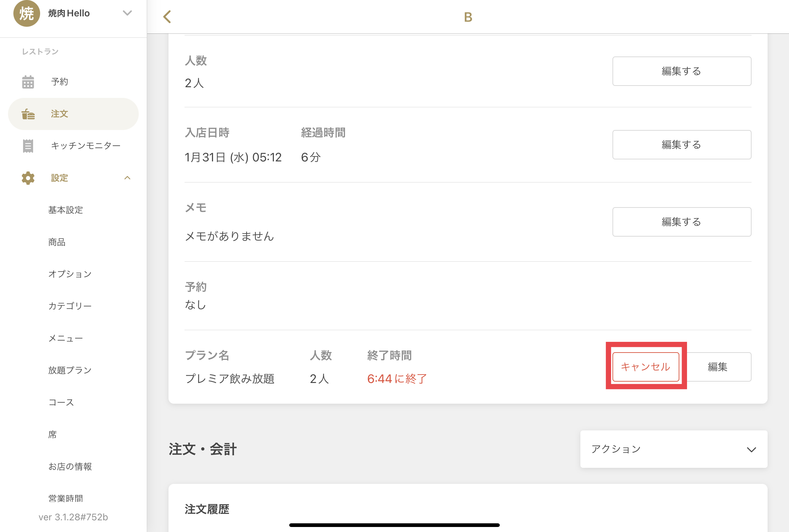Select 商品 menu item
This screenshot has width=789, height=532.
57,242
